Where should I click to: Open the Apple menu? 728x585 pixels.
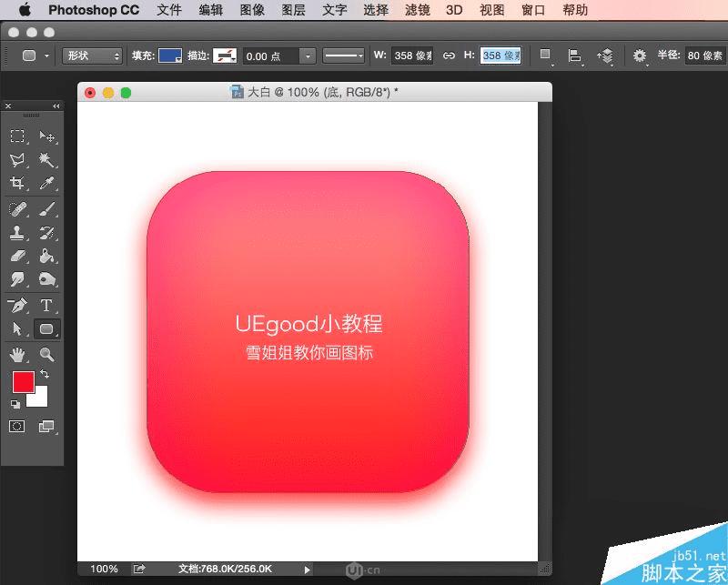tap(25, 9)
